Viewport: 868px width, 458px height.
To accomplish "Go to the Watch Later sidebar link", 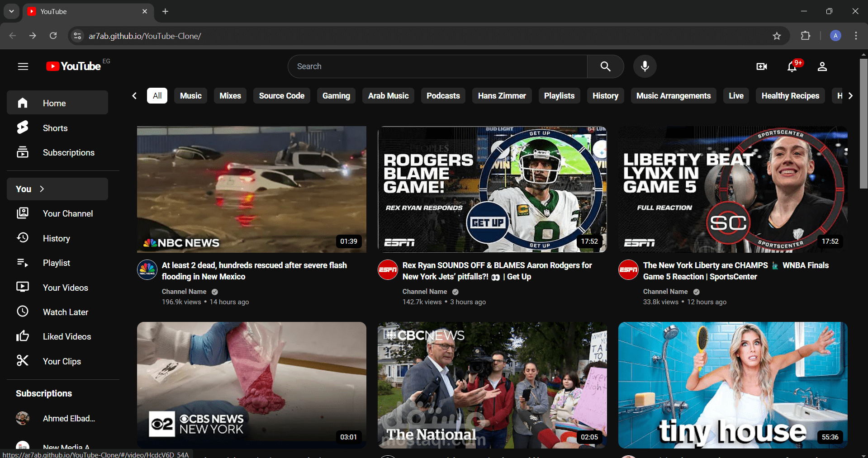I will pos(57,312).
